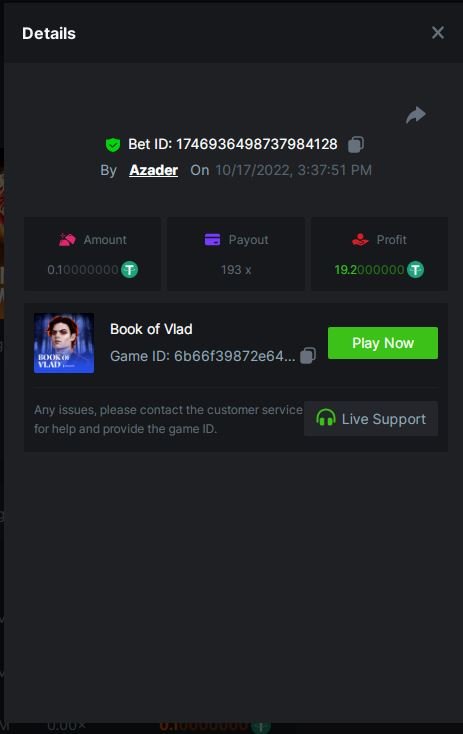Click the red Profit hand icon

coord(360,240)
